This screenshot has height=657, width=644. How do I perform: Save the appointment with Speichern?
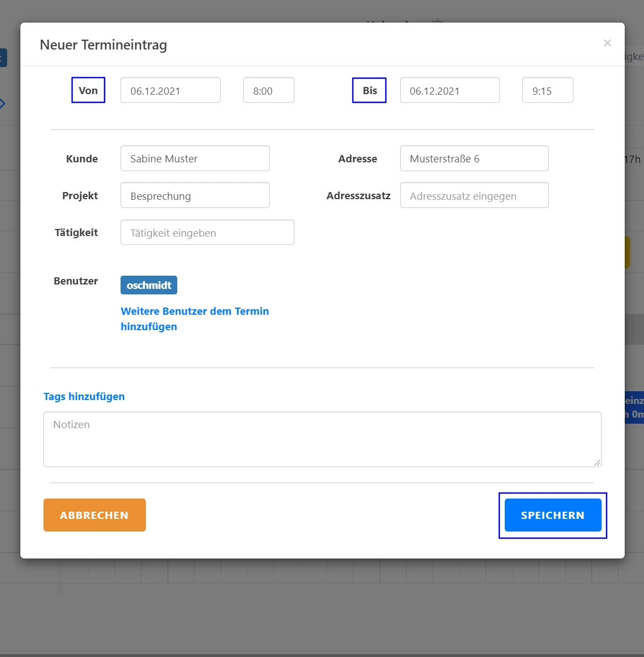coord(553,515)
